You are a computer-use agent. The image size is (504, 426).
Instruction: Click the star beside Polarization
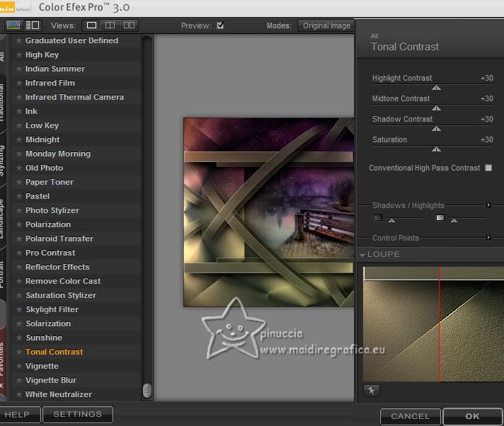tap(19, 224)
